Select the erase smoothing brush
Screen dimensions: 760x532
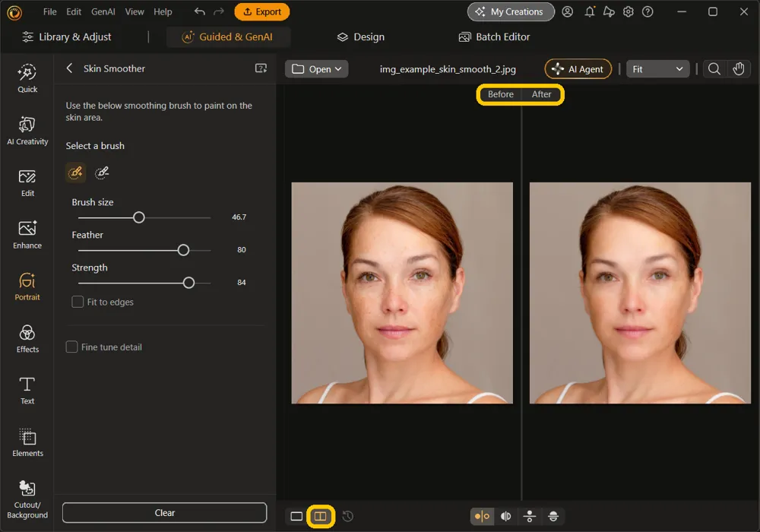[x=102, y=173]
